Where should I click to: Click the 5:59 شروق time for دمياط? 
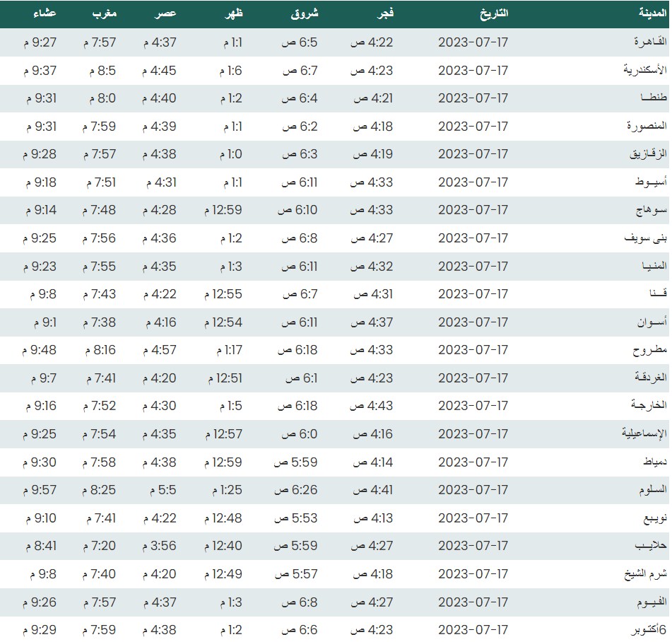pos(295,462)
